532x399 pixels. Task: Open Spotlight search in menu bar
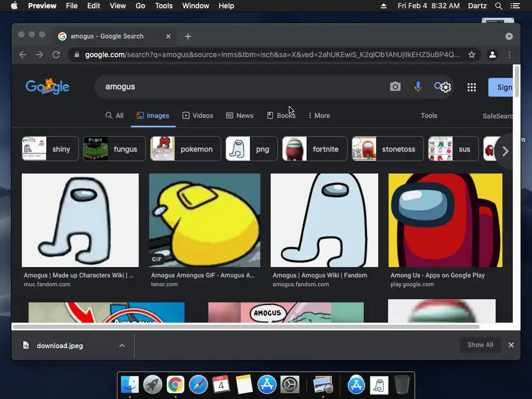click(498, 6)
